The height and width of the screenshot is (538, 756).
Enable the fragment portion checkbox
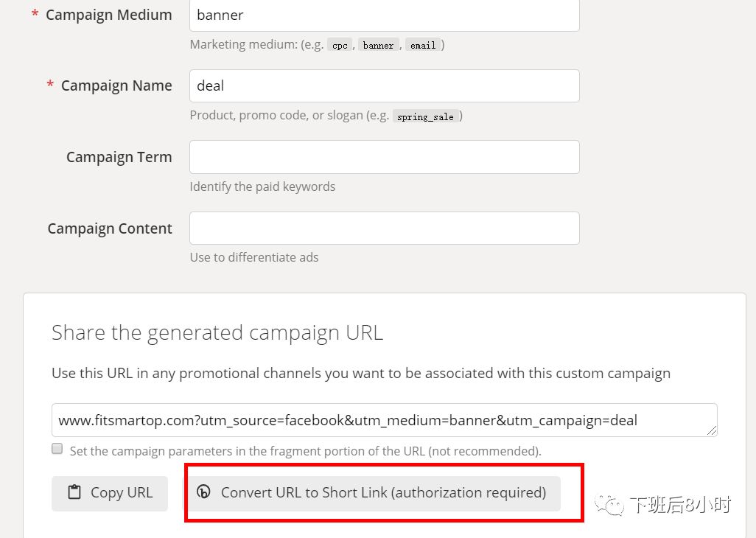point(57,449)
